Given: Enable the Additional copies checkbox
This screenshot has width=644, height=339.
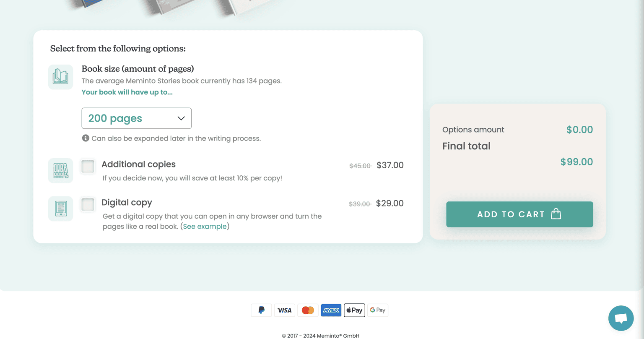Looking at the screenshot, I should click(88, 166).
